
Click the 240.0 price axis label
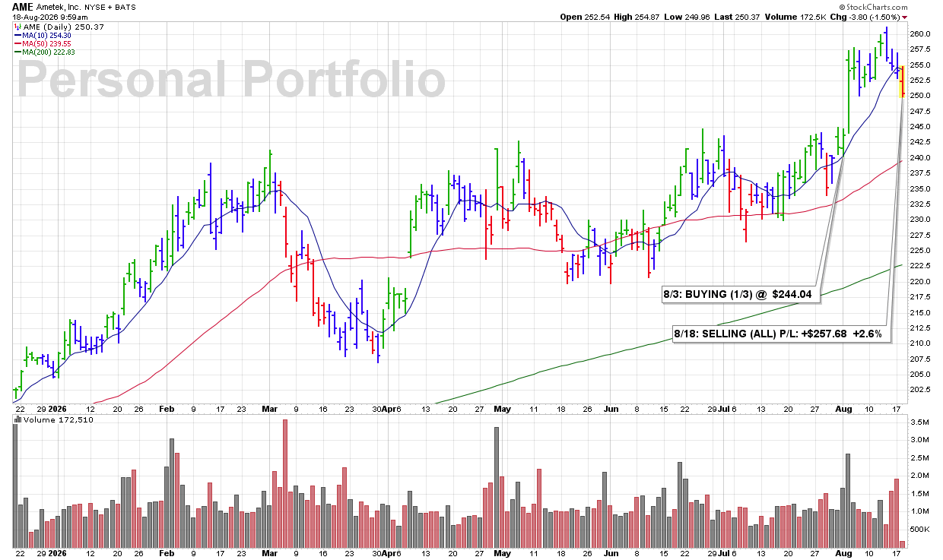pyautogui.click(x=919, y=158)
